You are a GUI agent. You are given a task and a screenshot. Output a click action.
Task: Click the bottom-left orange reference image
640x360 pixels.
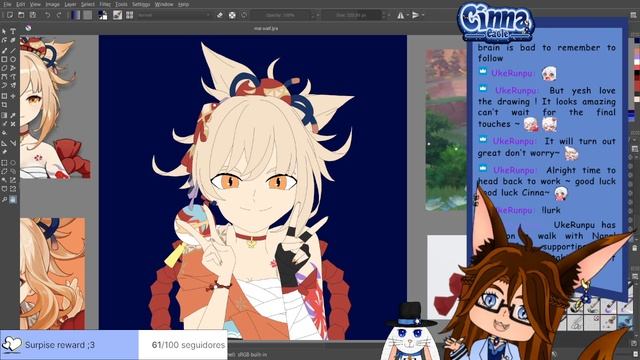click(x=52, y=273)
